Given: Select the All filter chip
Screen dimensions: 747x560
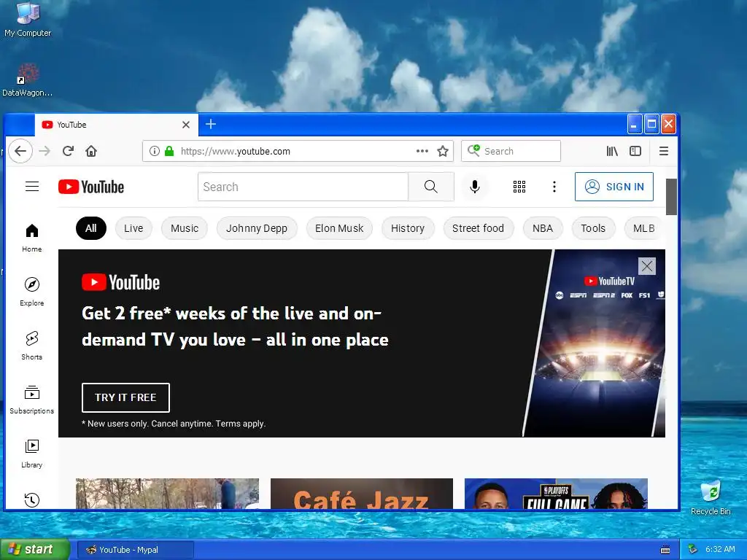Looking at the screenshot, I should click(91, 228).
